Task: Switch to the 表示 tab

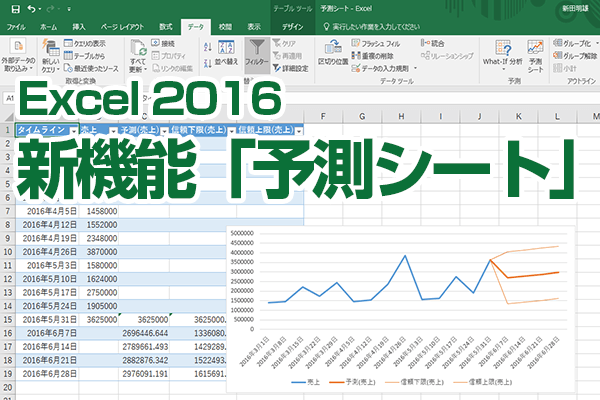Action: (254, 27)
